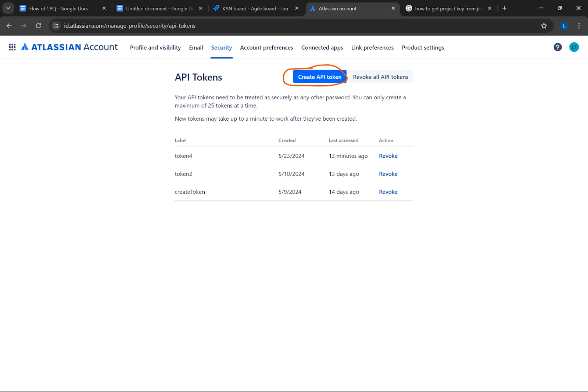This screenshot has height=392, width=588.
Task: Open Account preferences
Action: click(266, 47)
